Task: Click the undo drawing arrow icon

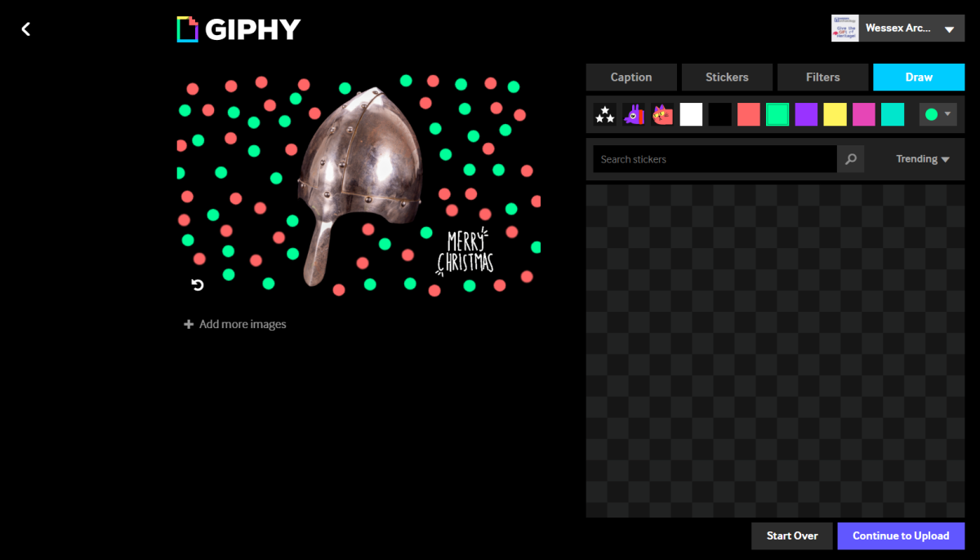Action: click(x=197, y=285)
